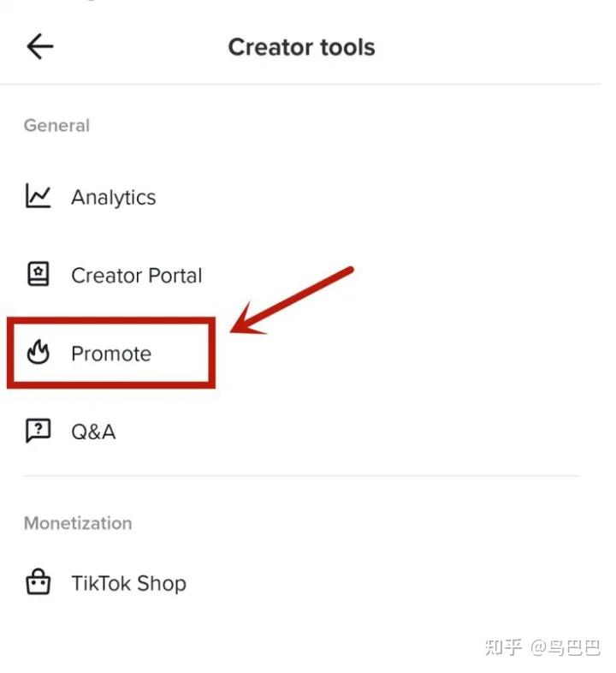Click the Q&A question bubble icon
Screen dimensions: 616x673
tap(38, 431)
